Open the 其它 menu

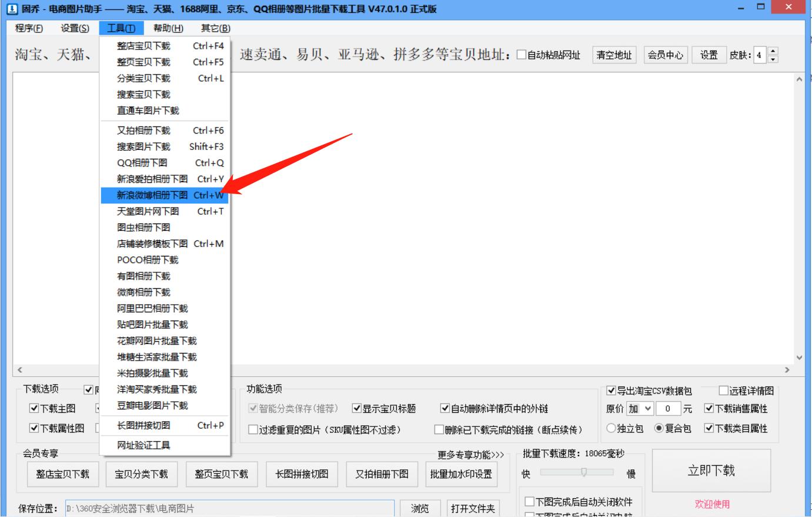(215, 26)
